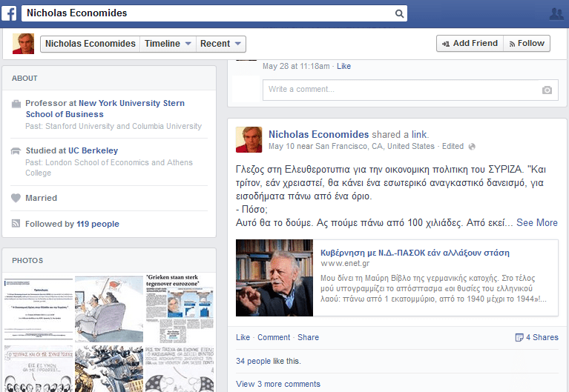Image resolution: width=569 pixels, height=392 pixels.
Task: Expand post text with See More
Action: [536, 222]
